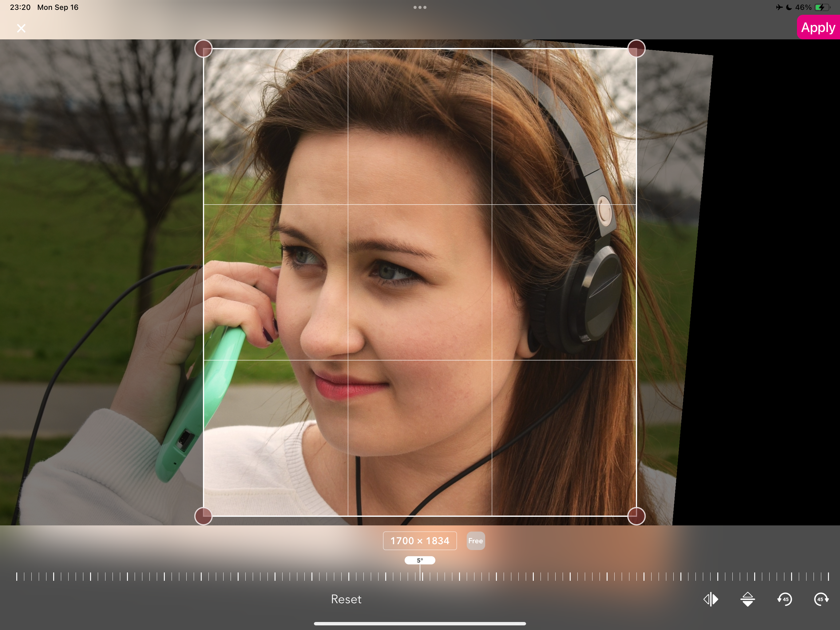The image size is (840, 630).
Task: Tap the Do Not Disturb moon icon
Action: (789, 7)
